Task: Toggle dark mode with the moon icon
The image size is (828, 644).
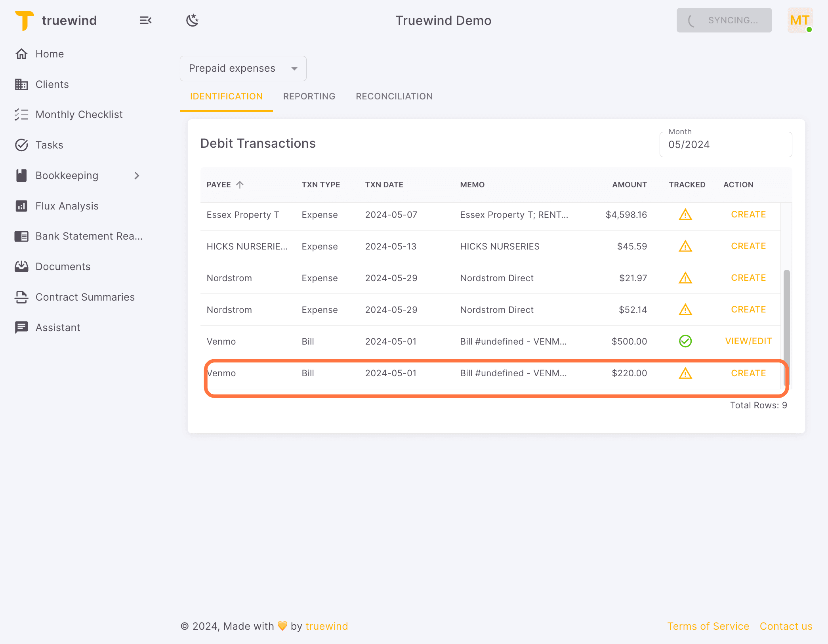Action: (x=192, y=20)
